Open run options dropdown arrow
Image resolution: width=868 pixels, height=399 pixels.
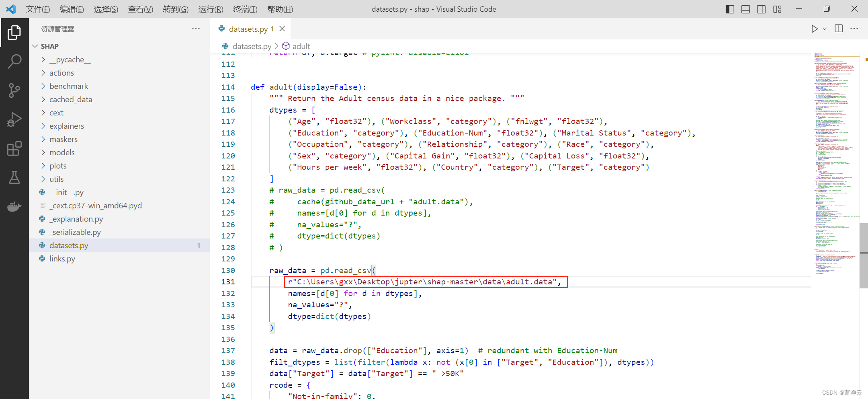tap(825, 29)
